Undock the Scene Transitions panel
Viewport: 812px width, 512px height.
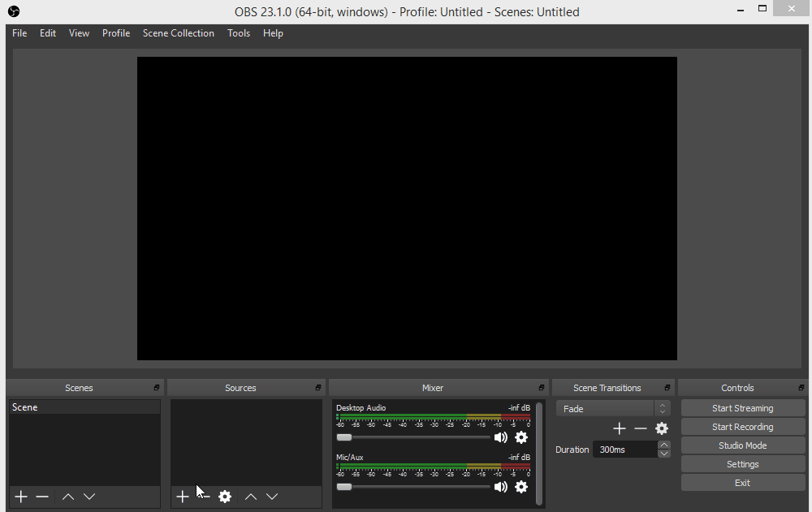[667, 388]
